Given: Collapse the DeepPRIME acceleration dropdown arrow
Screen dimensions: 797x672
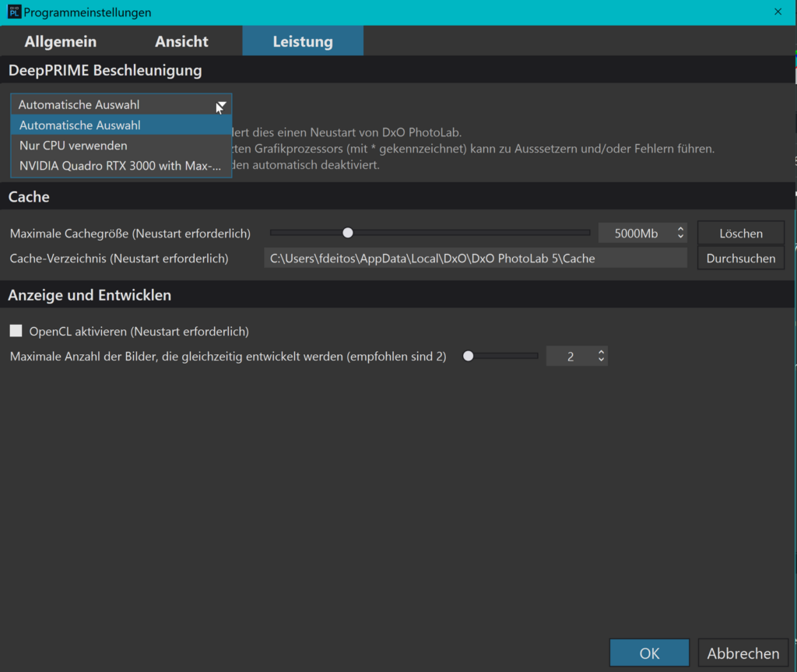Looking at the screenshot, I should click(x=221, y=105).
